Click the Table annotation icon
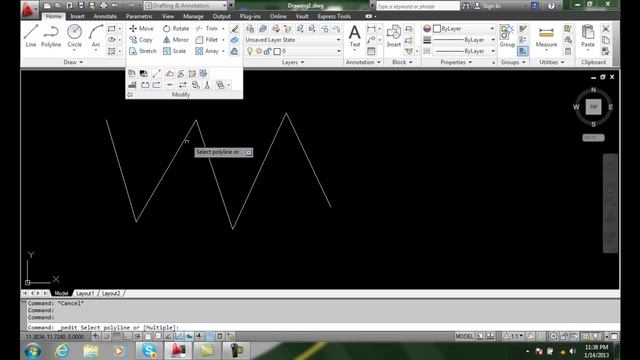Screen dimensions: 640x360 371,51
